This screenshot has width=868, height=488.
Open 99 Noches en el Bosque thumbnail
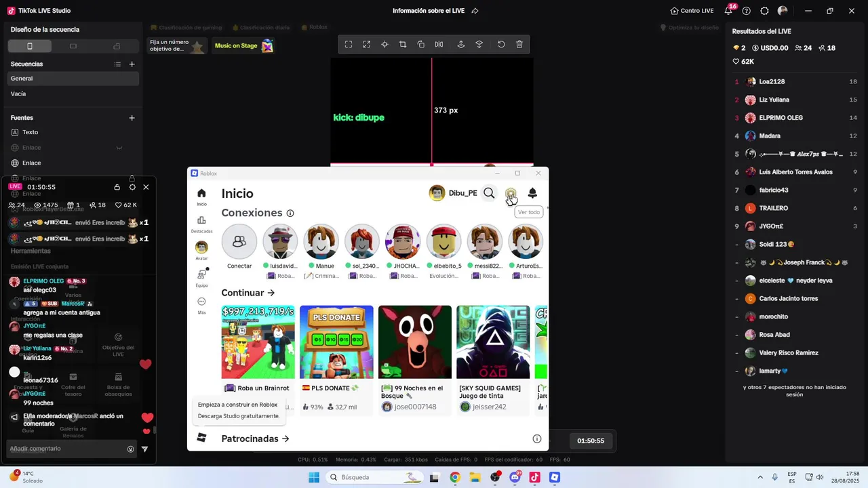[x=415, y=342]
